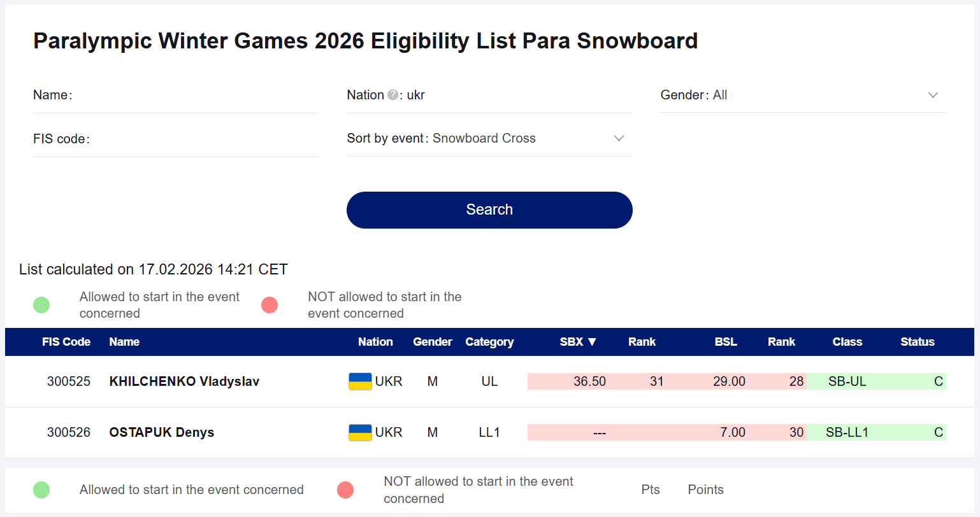This screenshot has height=517, width=980.
Task: Click the red NOT allowed legend dot above table
Action: pos(270,305)
